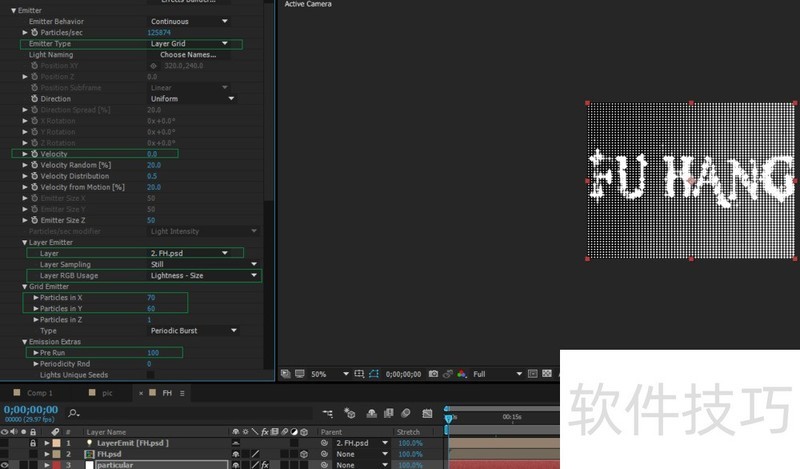Click the Velocity stopwatch icon
The image size is (800, 469).
point(35,154)
